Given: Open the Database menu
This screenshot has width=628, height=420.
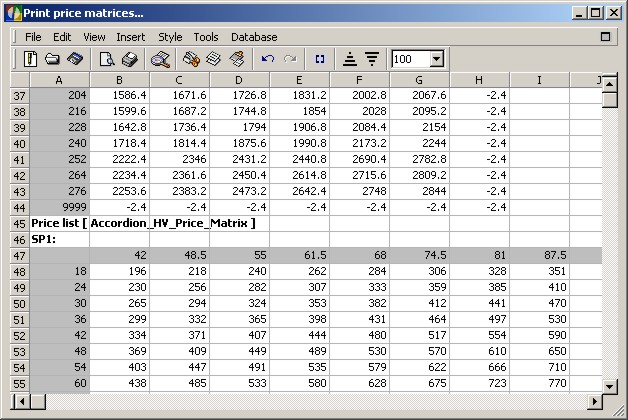Looking at the screenshot, I should (x=254, y=37).
